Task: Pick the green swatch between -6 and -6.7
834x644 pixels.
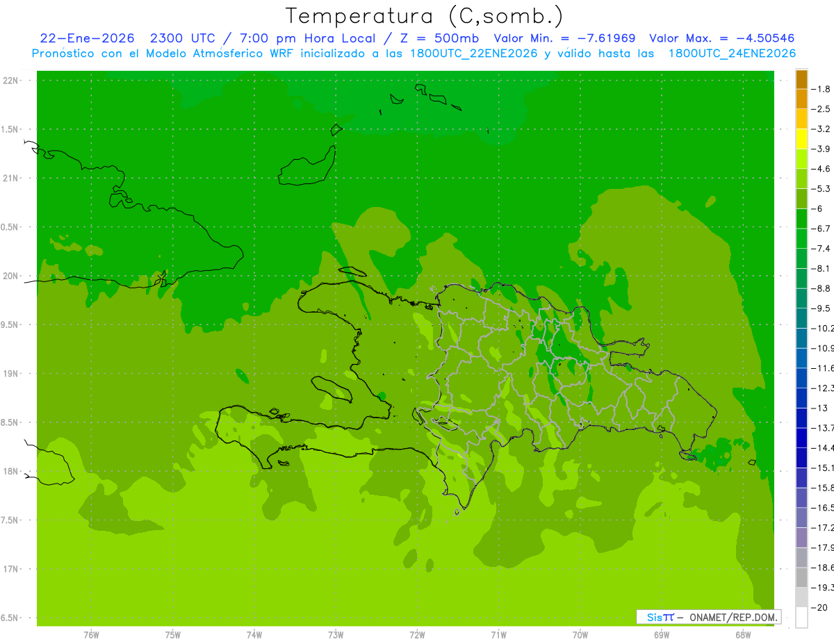Action: click(801, 219)
